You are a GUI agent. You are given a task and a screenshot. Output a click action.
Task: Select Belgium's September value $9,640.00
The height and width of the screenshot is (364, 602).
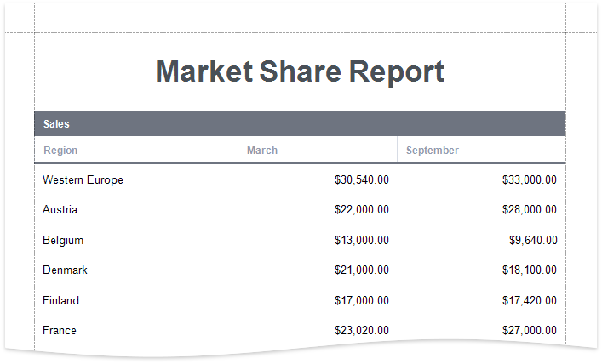coord(533,241)
